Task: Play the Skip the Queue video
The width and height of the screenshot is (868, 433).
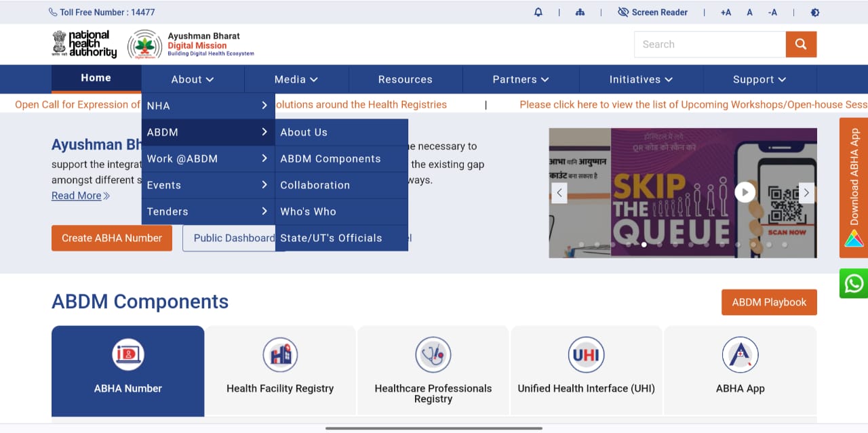Action: pyautogui.click(x=745, y=192)
